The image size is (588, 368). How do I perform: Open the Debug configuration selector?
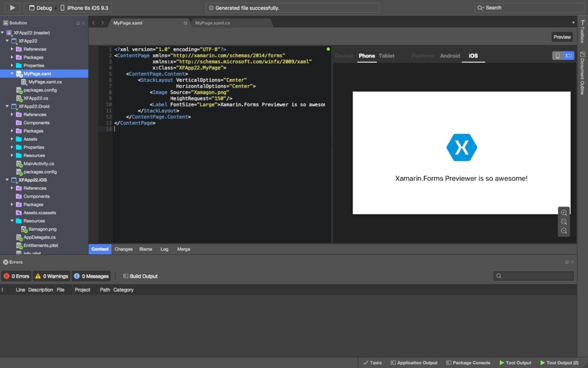(41, 8)
